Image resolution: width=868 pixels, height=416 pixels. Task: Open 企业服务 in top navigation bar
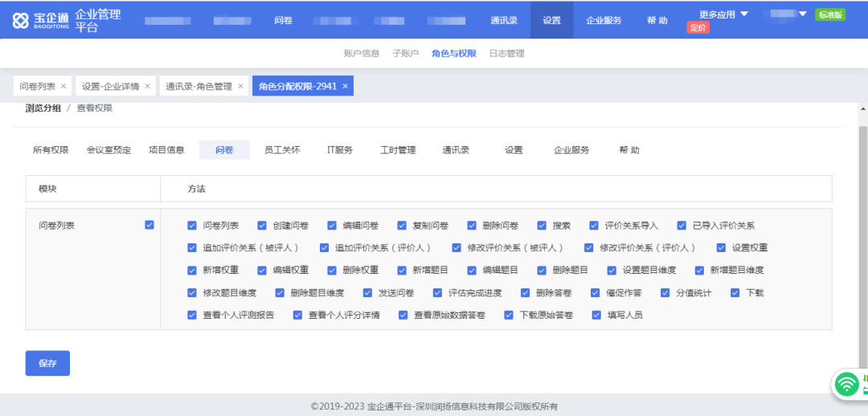pyautogui.click(x=604, y=20)
